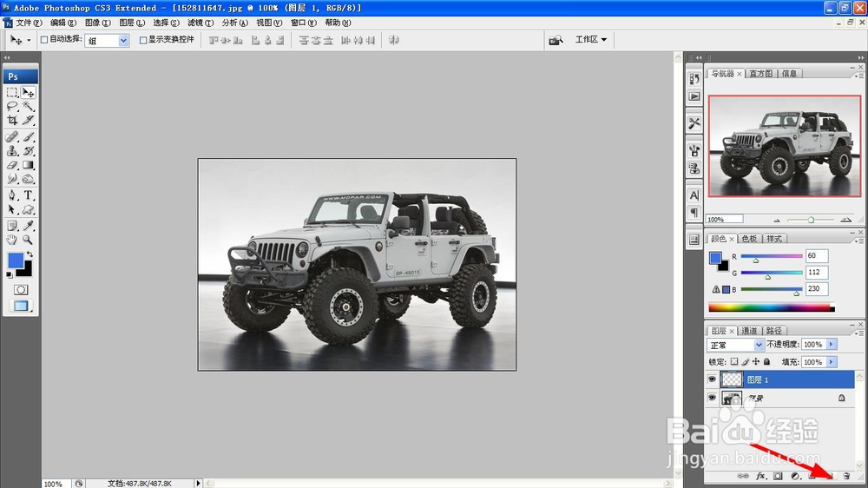The image size is (868, 488).
Task: Select the Pen tool
Action: (x=12, y=195)
